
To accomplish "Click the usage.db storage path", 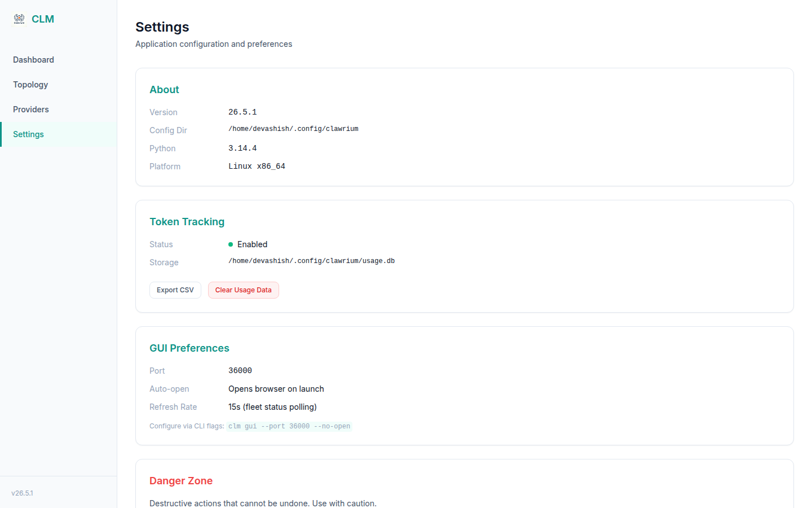I will tap(311, 261).
